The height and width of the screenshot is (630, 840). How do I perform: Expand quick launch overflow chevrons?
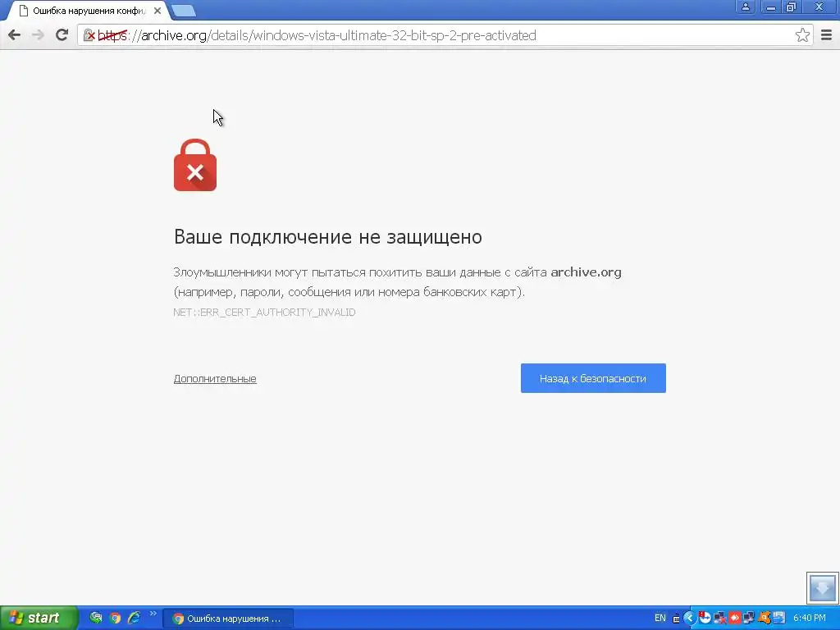tap(153, 614)
